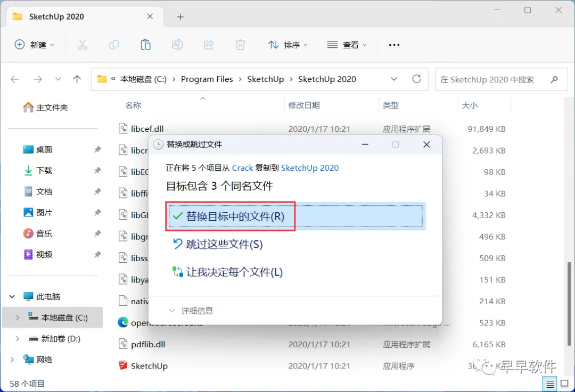Refresh the current folder view

tap(416, 79)
